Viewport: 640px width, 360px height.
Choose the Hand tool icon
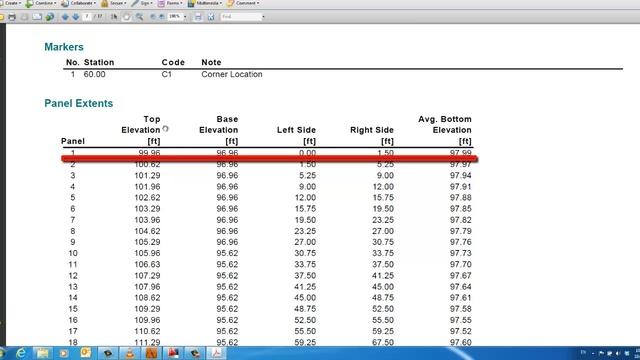(127, 17)
